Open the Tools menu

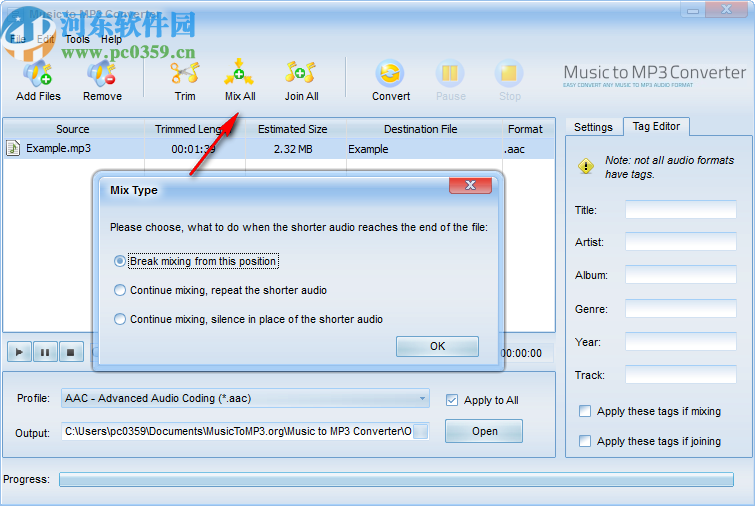coord(78,39)
